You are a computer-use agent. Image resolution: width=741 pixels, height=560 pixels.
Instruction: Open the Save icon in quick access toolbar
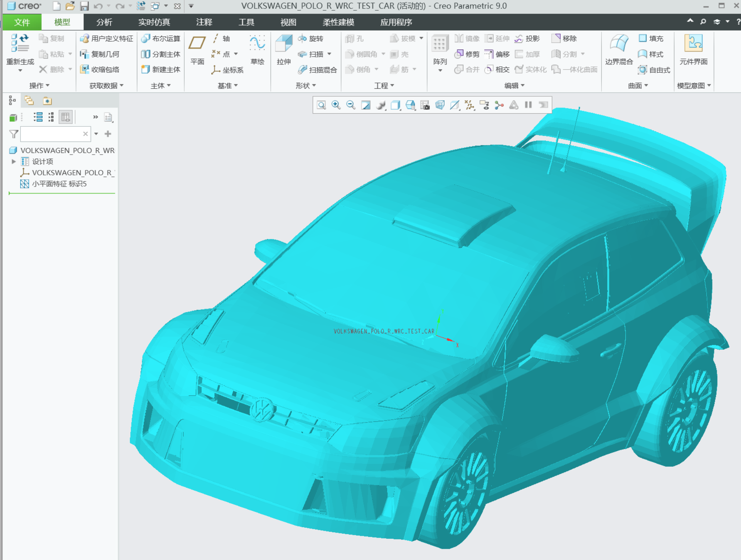pos(84,6)
